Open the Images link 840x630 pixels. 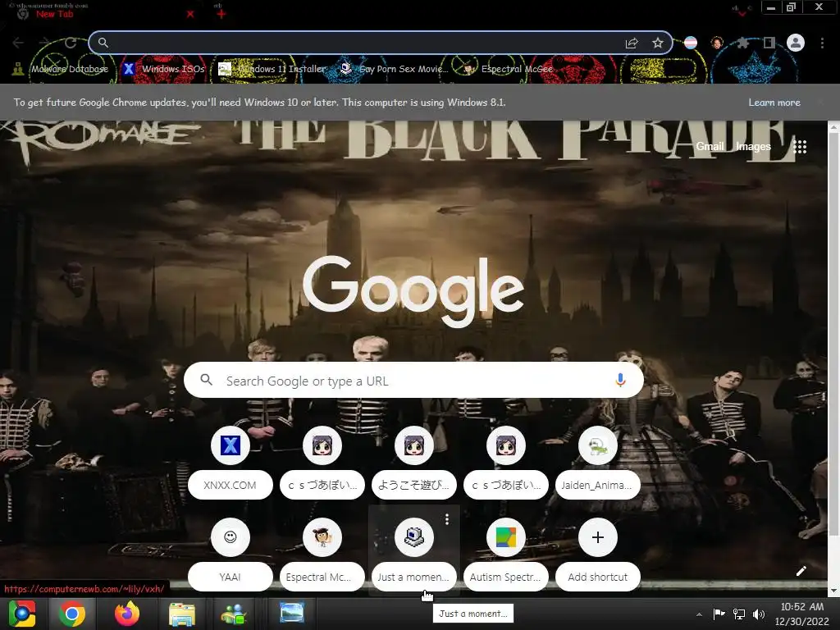(753, 146)
